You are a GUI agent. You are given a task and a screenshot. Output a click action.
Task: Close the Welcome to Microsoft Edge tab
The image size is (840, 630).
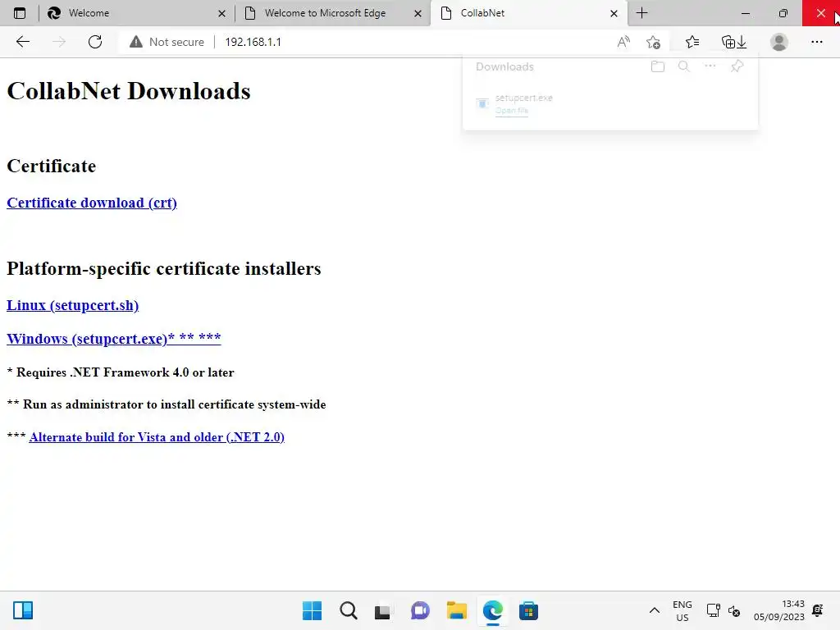point(418,13)
